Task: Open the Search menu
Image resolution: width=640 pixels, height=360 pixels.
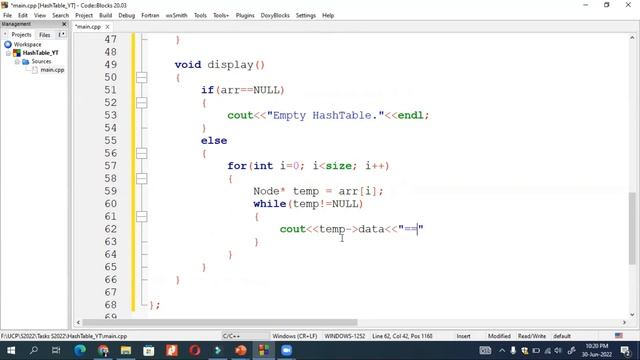Action: coord(60,16)
